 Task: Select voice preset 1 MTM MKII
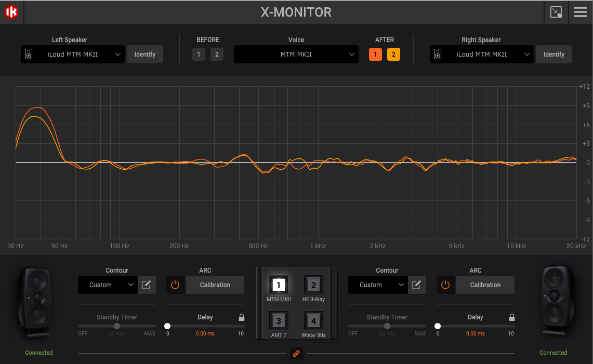click(x=279, y=285)
